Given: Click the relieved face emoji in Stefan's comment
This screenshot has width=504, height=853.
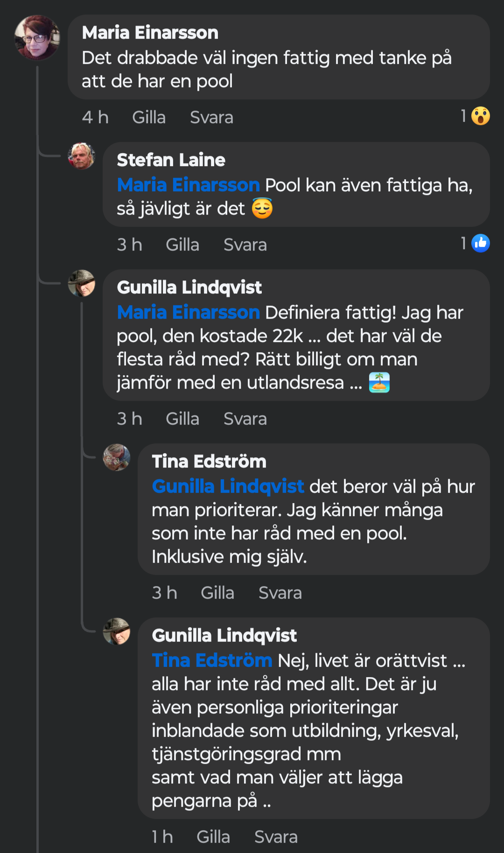Looking at the screenshot, I should (262, 209).
